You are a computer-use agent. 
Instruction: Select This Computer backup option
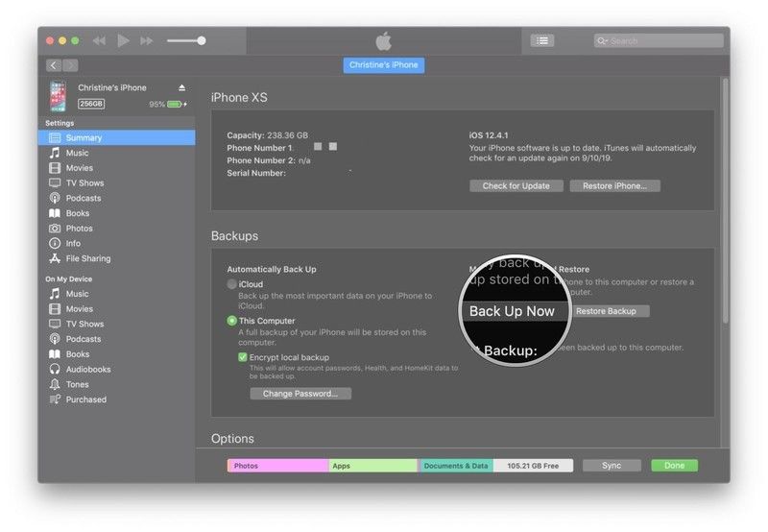232,321
